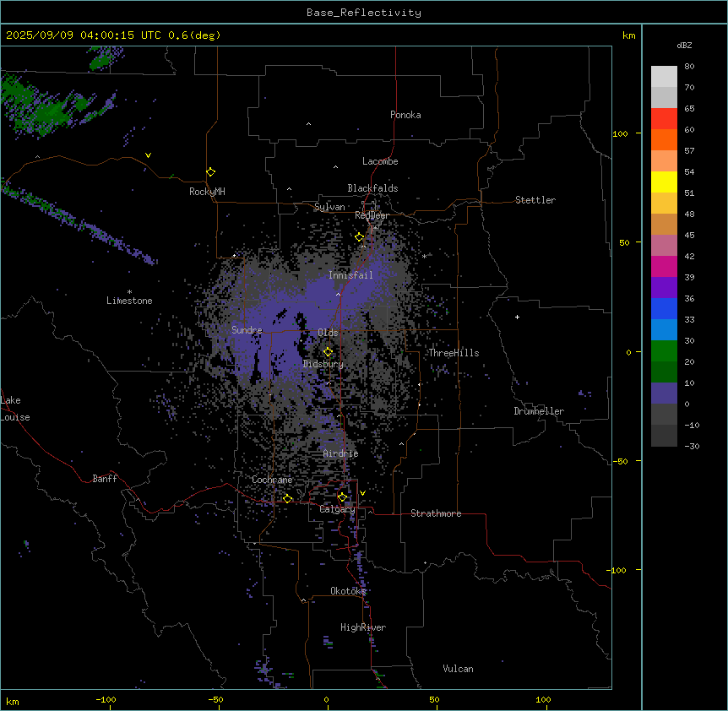Viewport: 728px width, 711px height.
Task: Click the Blackfalds label
Action: (372, 188)
